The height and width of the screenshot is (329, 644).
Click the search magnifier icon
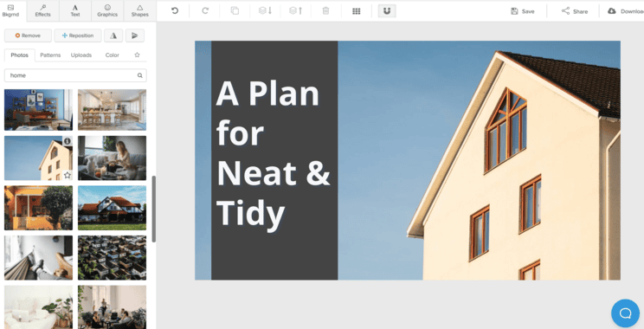click(x=140, y=75)
